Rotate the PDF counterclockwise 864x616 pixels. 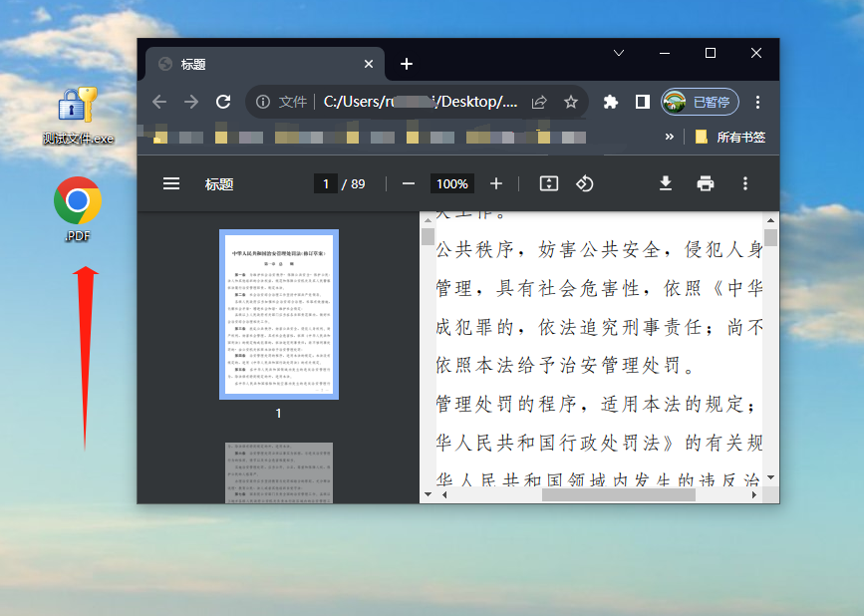point(585,183)
